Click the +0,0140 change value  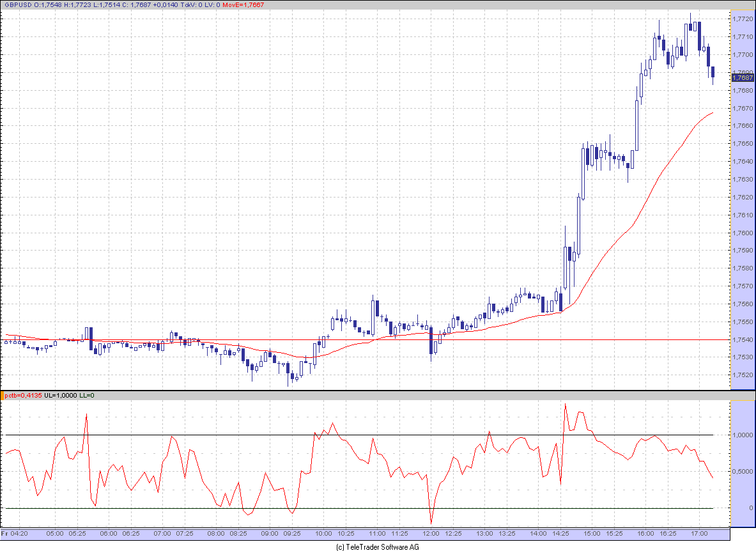(x=166, y=5)
